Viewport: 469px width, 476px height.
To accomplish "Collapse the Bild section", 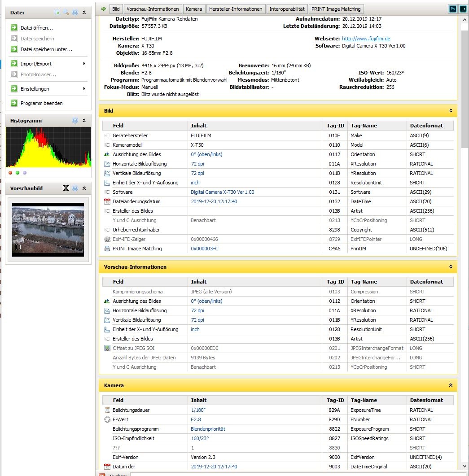I will click(x=451, y=111).
